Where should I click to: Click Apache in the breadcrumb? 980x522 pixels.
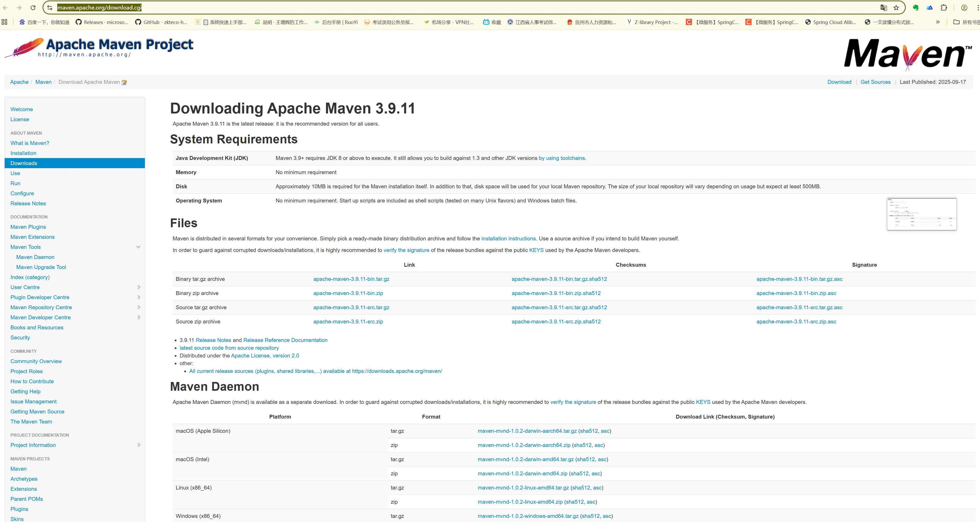(19, 82)
